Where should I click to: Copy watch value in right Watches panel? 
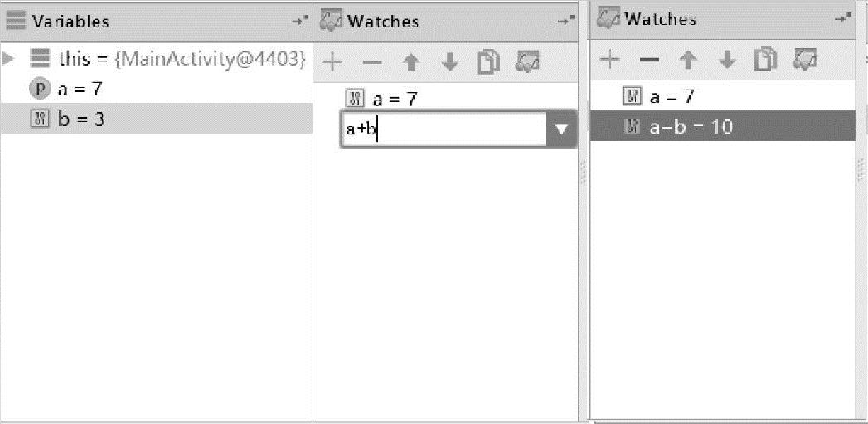pos(765,59)
